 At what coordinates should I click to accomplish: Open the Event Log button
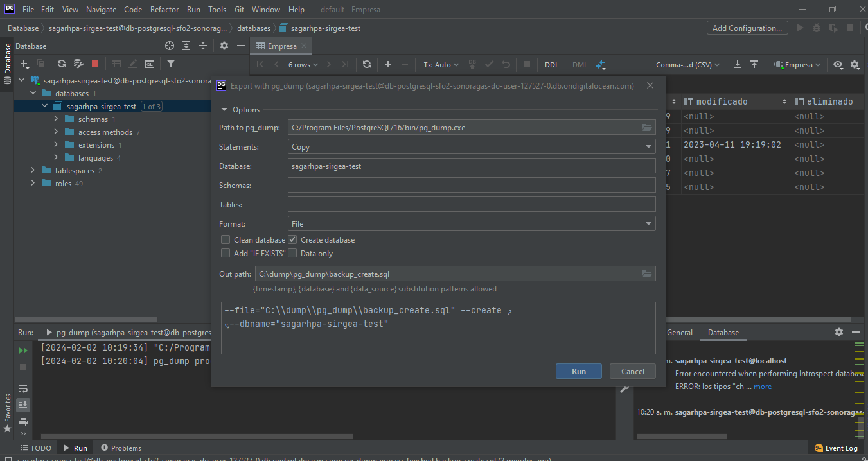click(836, 448)
